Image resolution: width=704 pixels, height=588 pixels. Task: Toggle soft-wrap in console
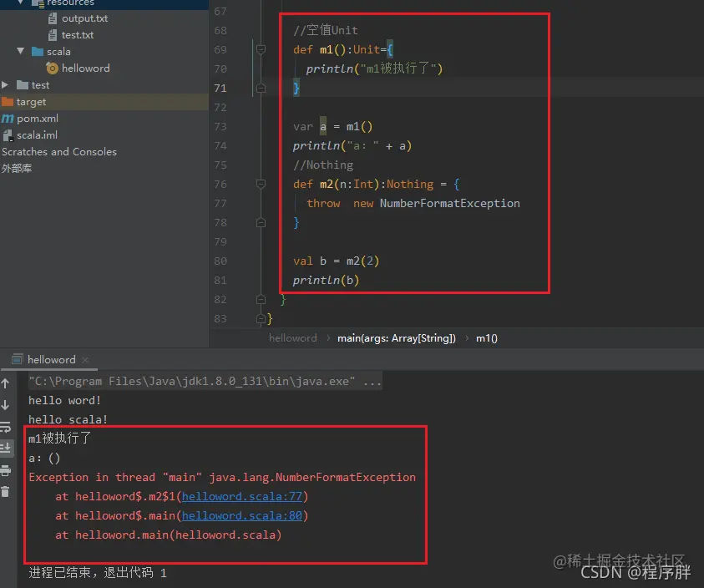click(x=5, y=427)
